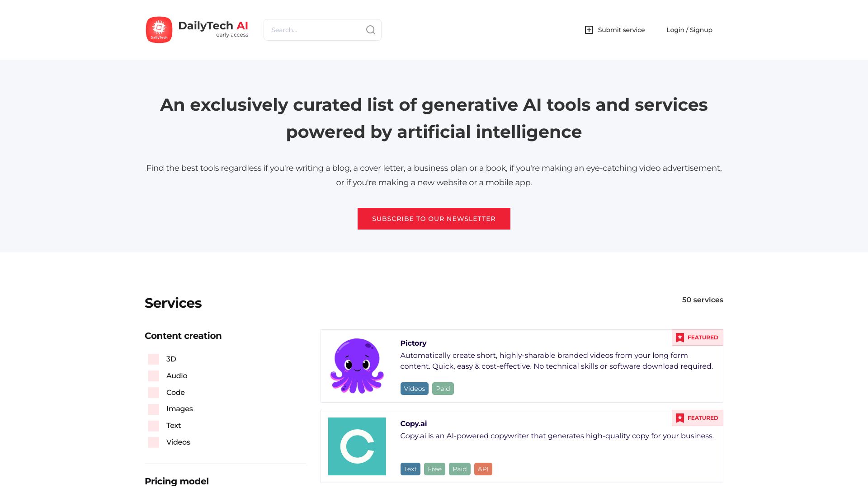The image size is (868, 488).
Task: Check the Text content filter
Action: (x=154, y=425)
